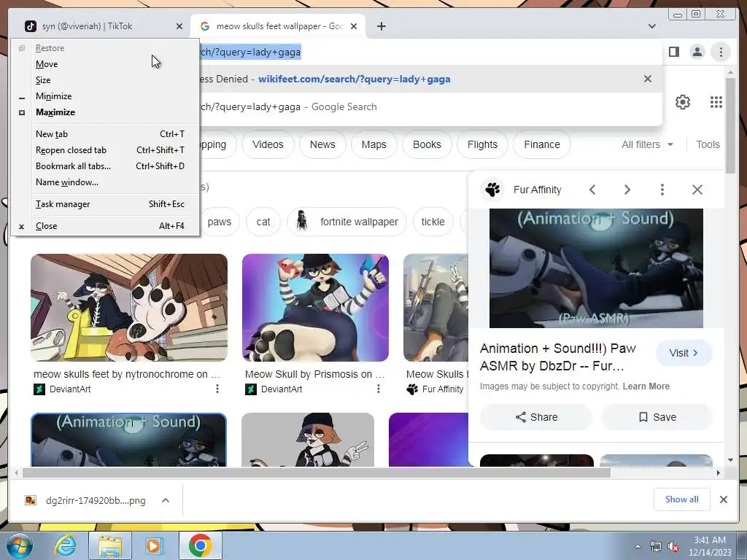Open Chrome three-dot menu
The width and height of the screenshot is (747, 560).
pyautogui.click(x=721, y=52)
